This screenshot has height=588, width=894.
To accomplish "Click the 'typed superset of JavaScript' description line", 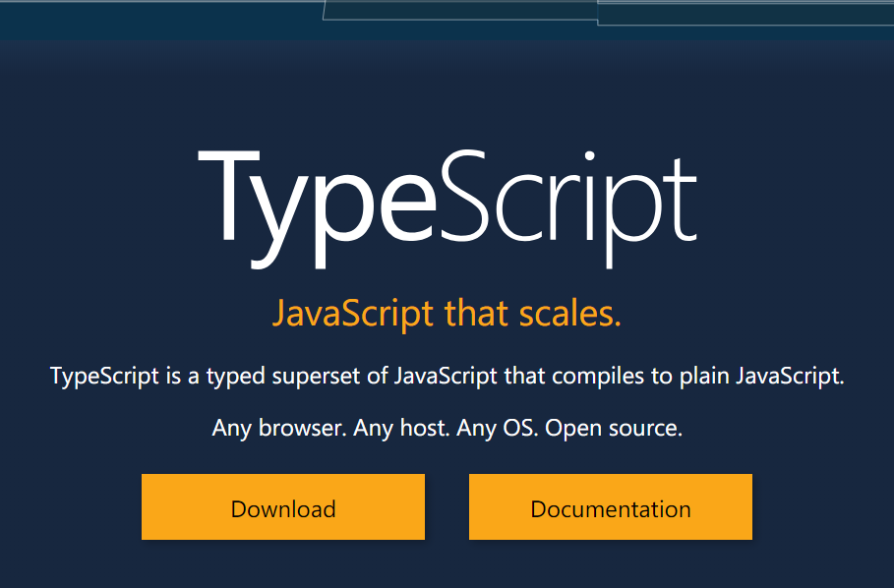I will pos(447,377).
